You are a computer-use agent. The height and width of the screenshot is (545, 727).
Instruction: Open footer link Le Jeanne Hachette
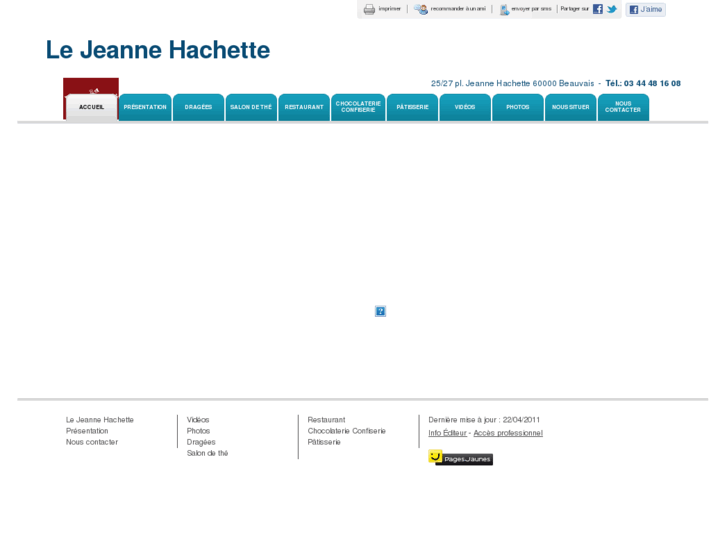[100, 420]
